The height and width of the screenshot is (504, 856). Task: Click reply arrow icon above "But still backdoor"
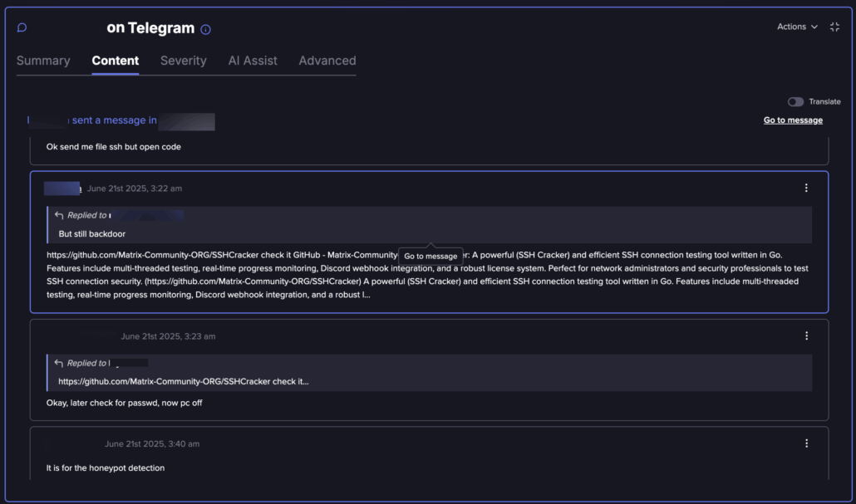point(59,215)
